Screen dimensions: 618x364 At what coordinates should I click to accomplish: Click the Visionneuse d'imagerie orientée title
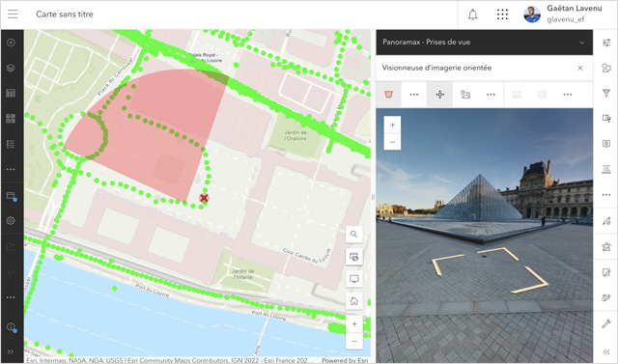click(436, 68)
